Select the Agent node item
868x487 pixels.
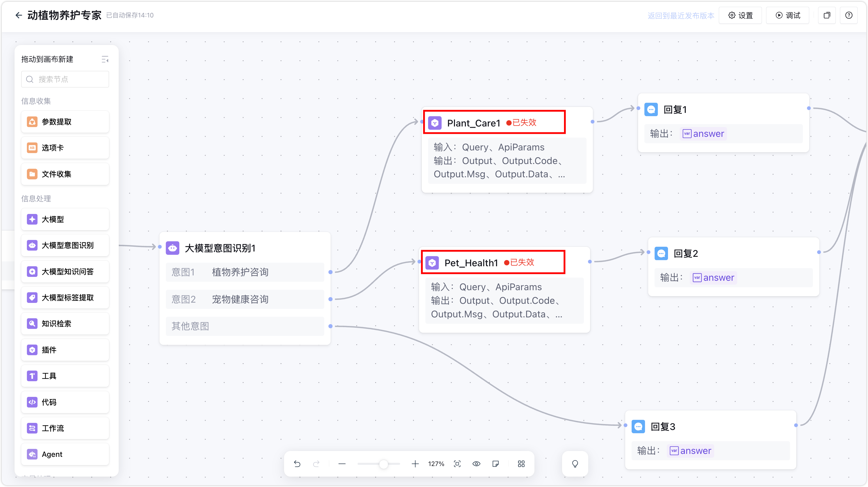click(65, 454)
